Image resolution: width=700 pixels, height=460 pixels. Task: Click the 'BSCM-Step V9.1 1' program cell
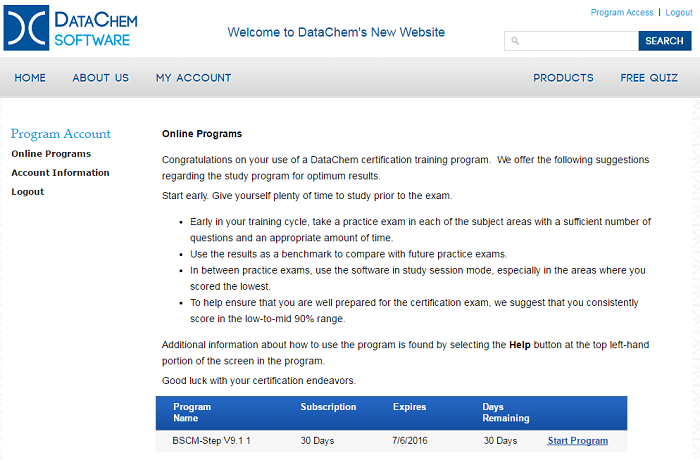tap(212, 441)
